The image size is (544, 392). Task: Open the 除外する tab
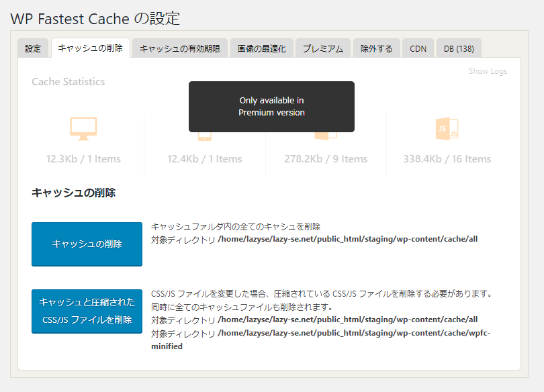pos(376,48)
